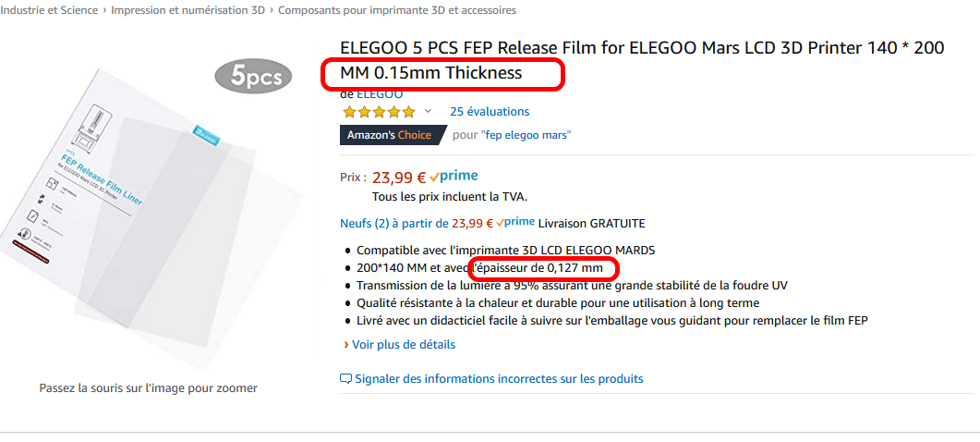The width and height of the screenshot is (980, 442).
Task: Open the ratings dropdown arrow beside stars
Action: click(428, 112)
